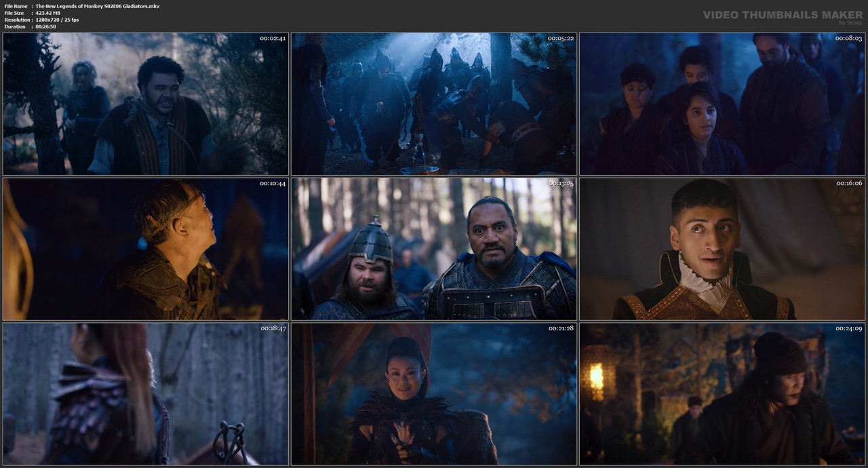Viewport: 868px width, 468px height.
Task: Select the thumbnail stamped 00:16:06
Action: (x=722, y=249)
